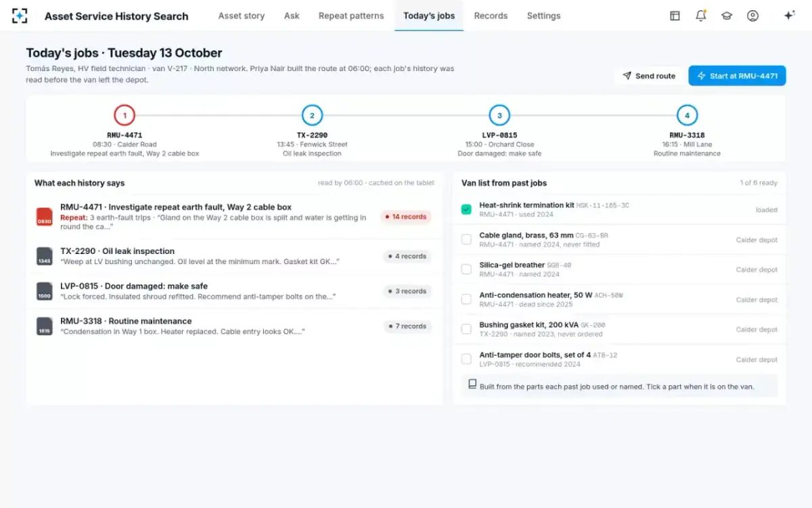Go to the Records tab

coord(491,16)
